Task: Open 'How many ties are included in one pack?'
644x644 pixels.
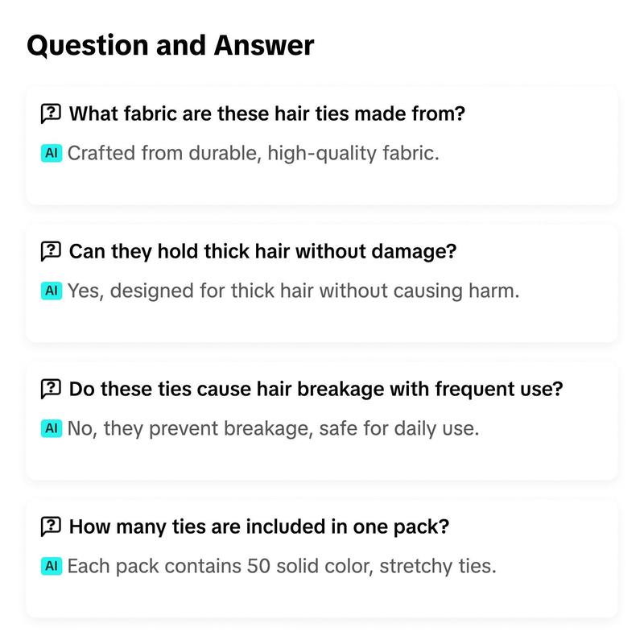Action: coord(259,526)
